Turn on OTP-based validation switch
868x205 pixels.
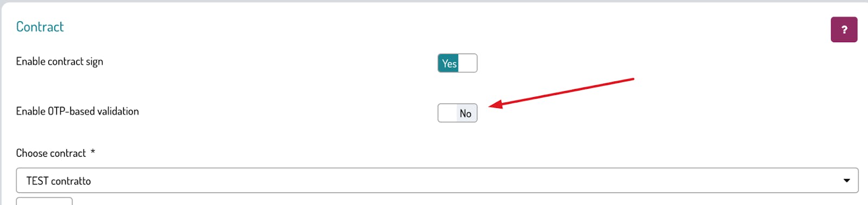coord(457,113)
